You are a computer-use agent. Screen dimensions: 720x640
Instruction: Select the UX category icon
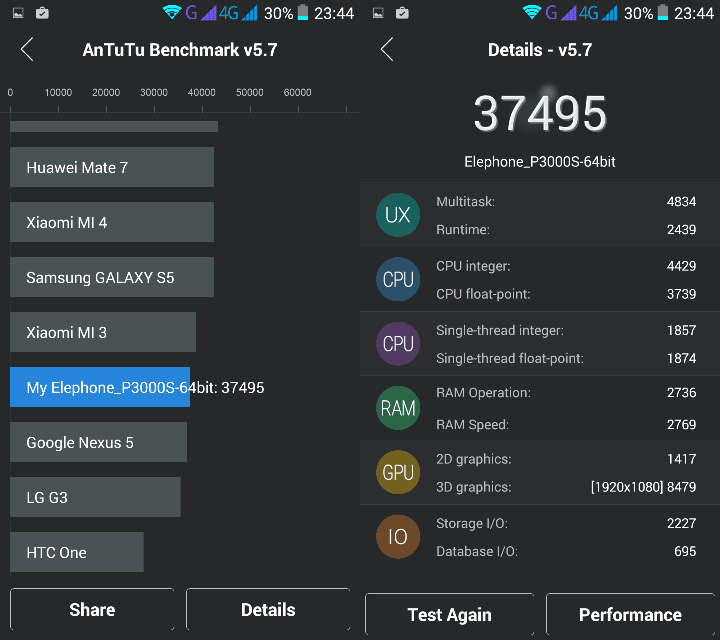point(398,215)
